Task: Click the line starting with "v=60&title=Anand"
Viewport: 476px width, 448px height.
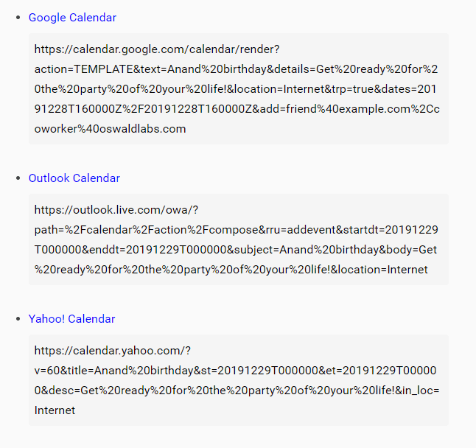Action: click(236, 371)
